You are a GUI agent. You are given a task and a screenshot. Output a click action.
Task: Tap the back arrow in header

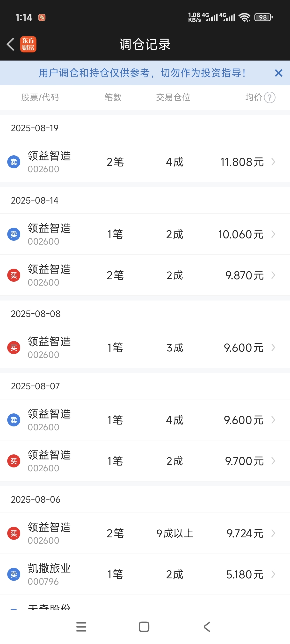11,44
